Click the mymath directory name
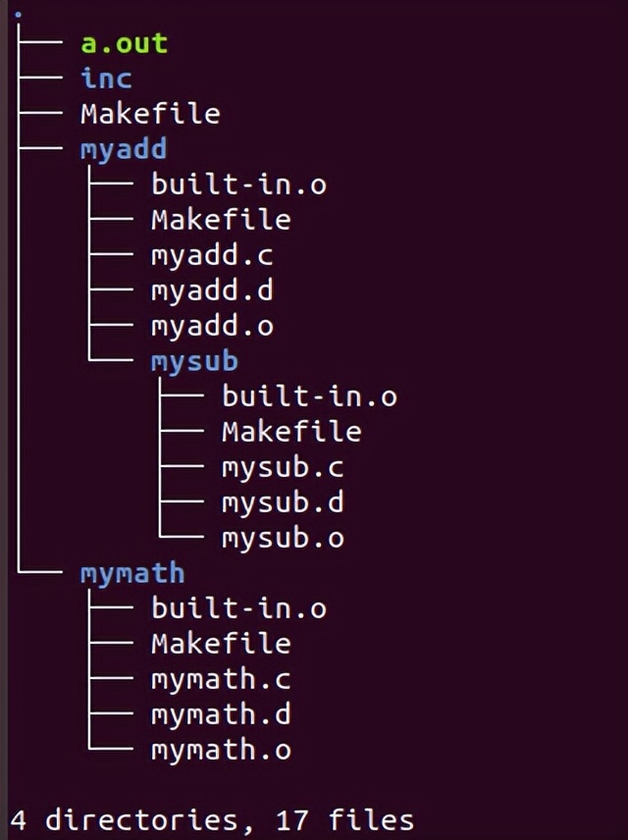The image size is (628, 840). coord(132,573)
